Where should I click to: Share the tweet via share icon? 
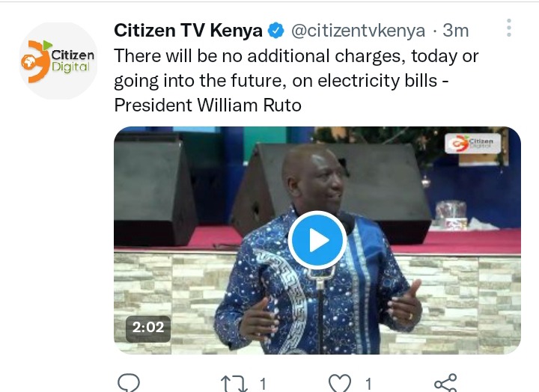click(x=445, y=383)
